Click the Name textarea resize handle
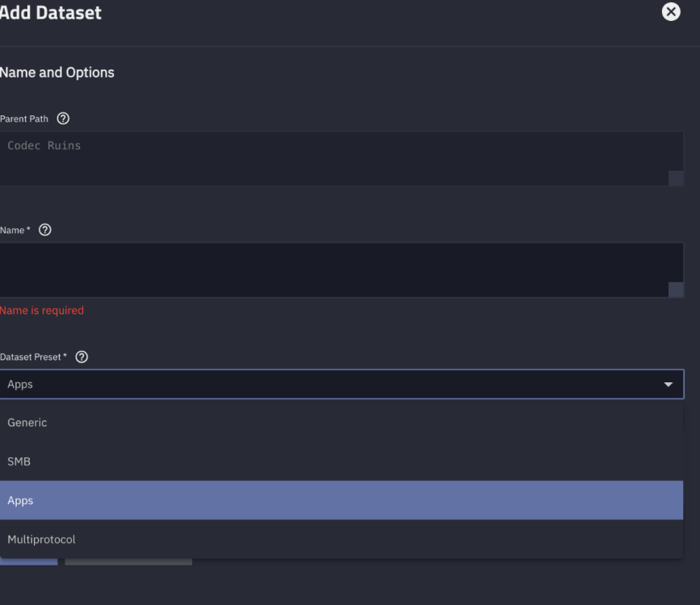This screenshot has width=700, height=605. pyautogui.click(x=676, y=290)
